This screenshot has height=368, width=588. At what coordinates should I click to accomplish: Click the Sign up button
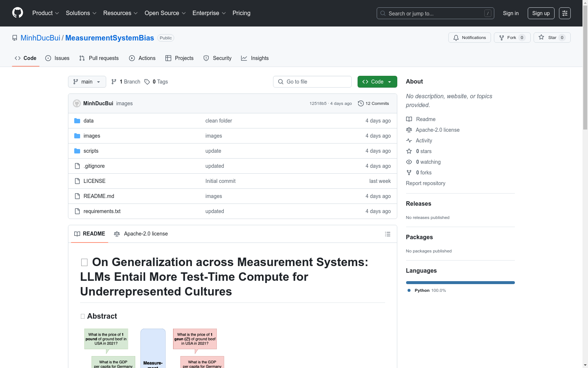(541, 13)
